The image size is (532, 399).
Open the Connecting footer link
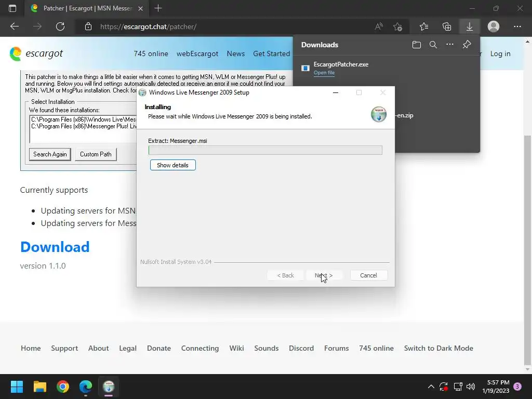point(200,348)
